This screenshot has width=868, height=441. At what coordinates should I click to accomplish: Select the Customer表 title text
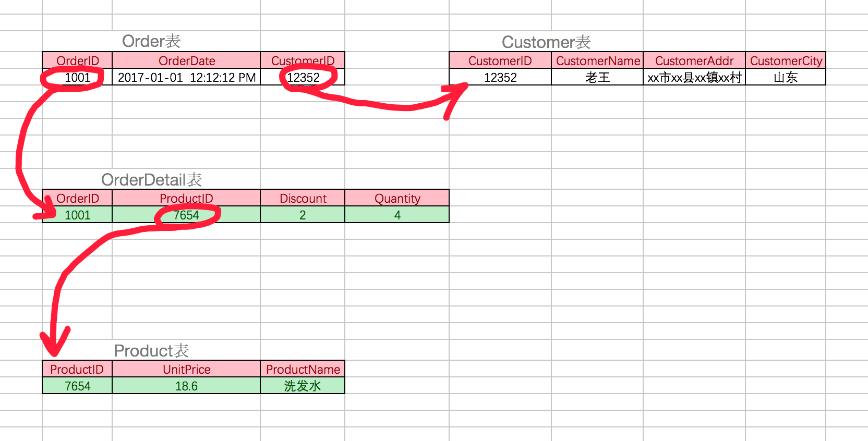(546, 42)
